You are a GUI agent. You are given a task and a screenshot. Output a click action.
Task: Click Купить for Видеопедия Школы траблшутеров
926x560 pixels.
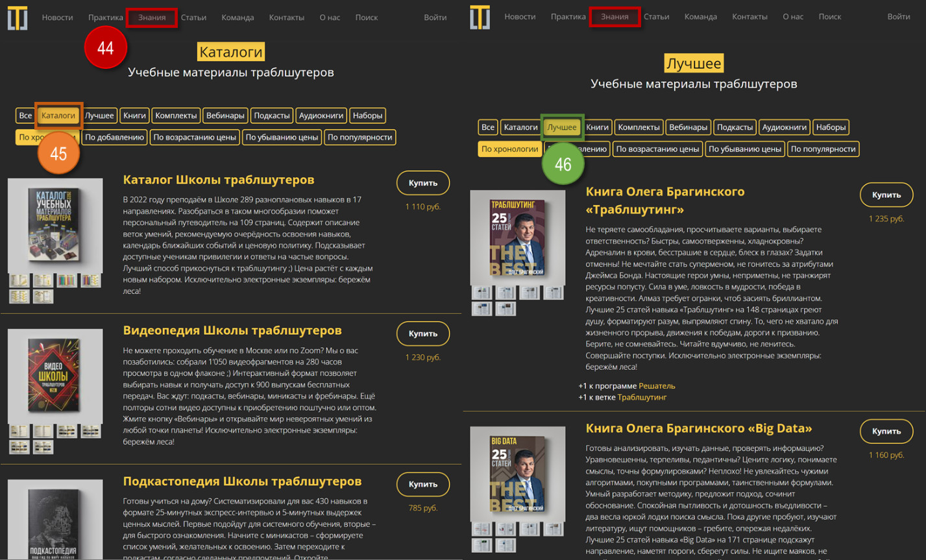(x=423, y=334)
